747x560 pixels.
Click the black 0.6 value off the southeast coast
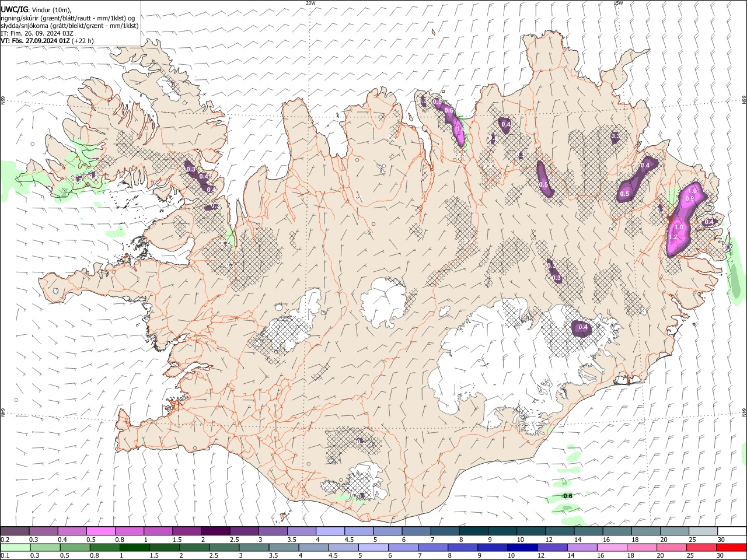pos(567,496)
